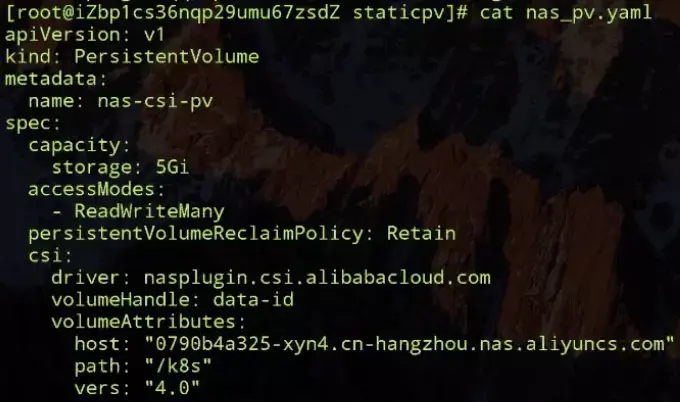Click the storage value 5Gi

172,167
